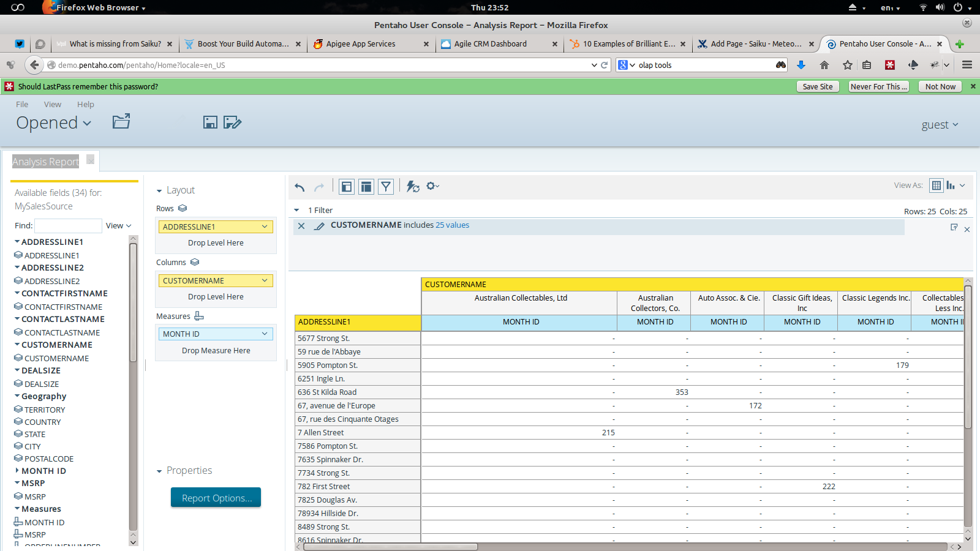
Task: Select the MSRP measure field
Action: click(x=34, y=534)
